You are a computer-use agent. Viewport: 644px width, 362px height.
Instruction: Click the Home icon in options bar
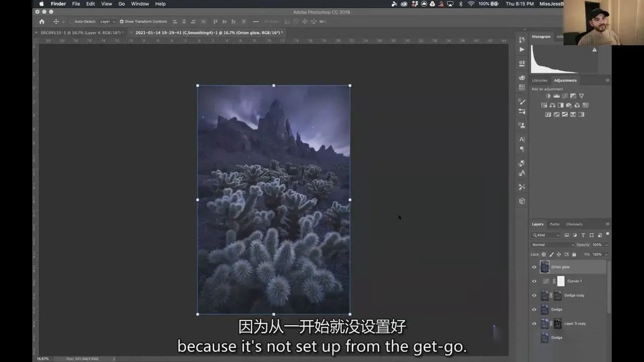click(42, 22)
